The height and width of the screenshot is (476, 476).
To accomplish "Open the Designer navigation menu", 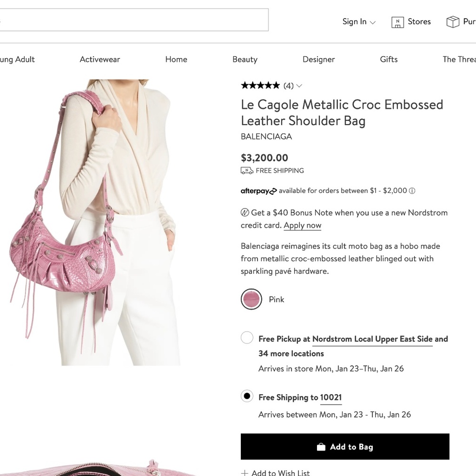I will tap(318, 59).
